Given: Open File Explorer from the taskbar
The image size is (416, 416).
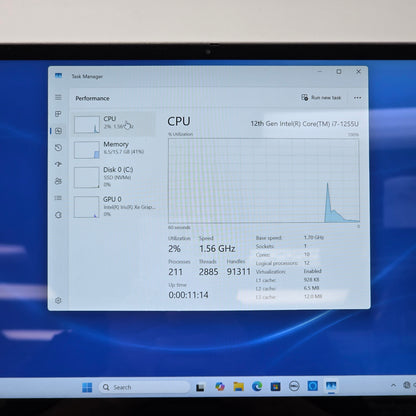Looking at the screenshot, I should click(238, 387).
